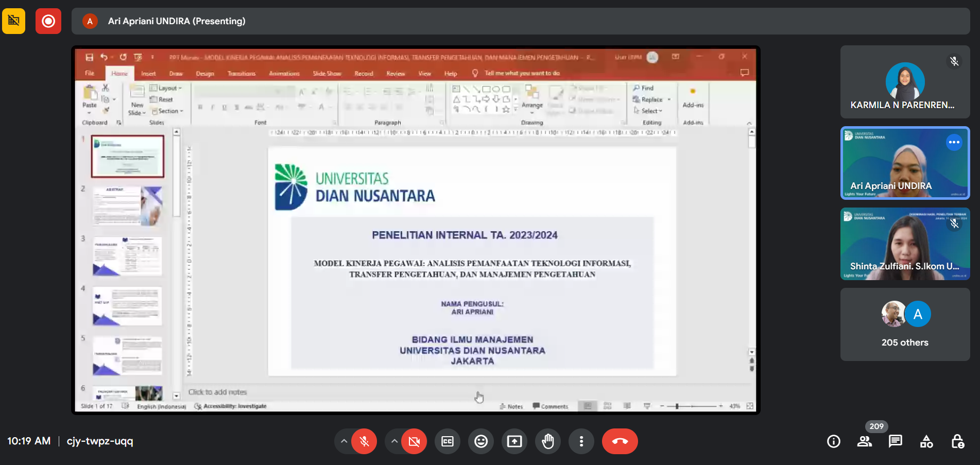The width and height of the screenshot is (980, 465).
Task: Leave the call with red hang-up button
Action: tap(620, 441)
